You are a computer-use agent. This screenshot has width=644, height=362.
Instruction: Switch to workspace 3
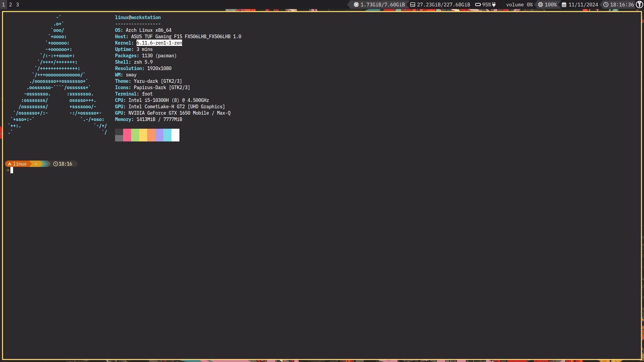(17, 5)
